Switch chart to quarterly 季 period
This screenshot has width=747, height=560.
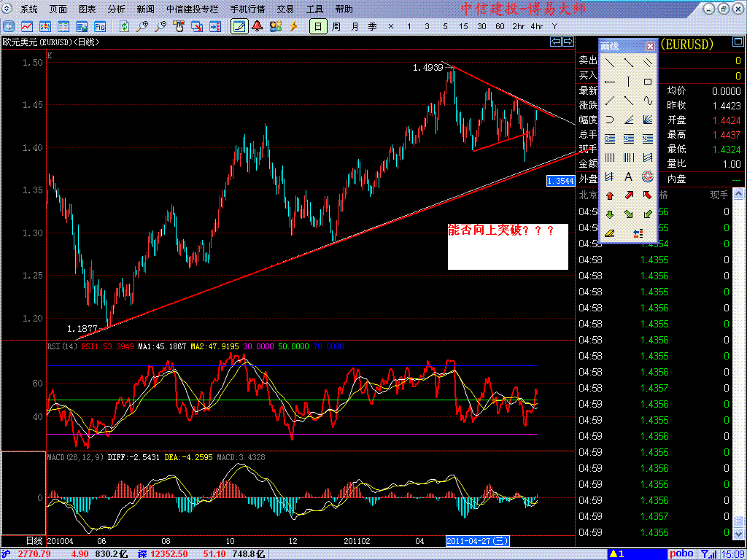coord(373,27)
